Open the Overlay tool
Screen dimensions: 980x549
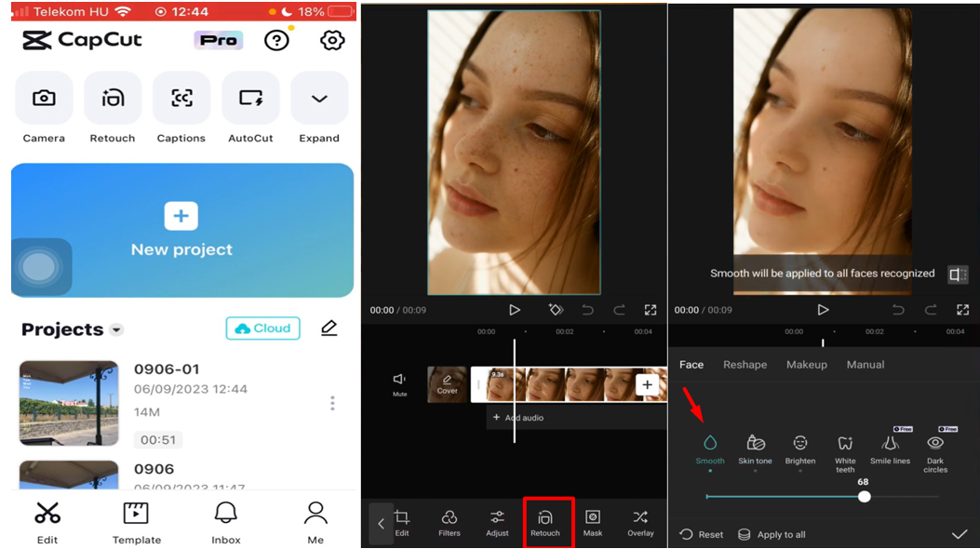pyautogui.click(x=640, y=523)
